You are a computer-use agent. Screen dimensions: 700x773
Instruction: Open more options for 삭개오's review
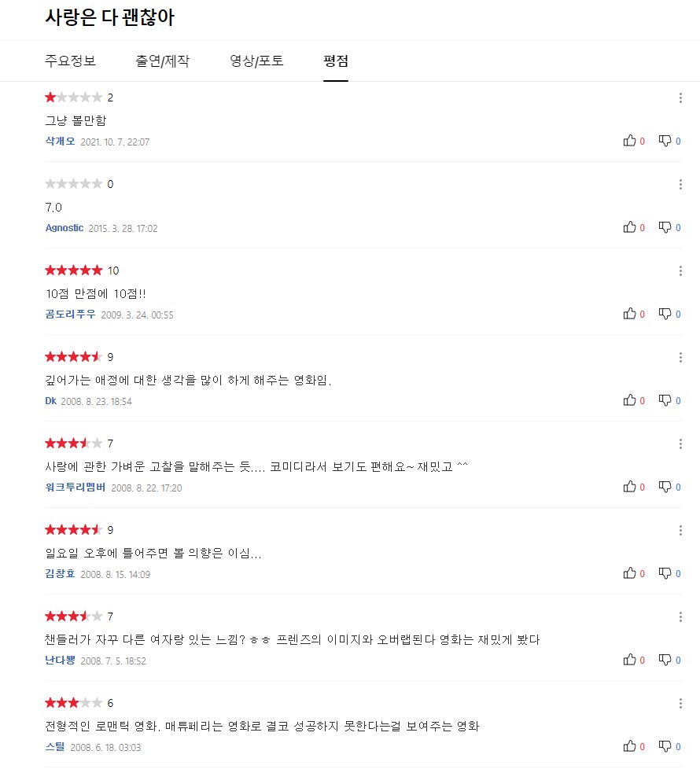[x=680, y=98]
